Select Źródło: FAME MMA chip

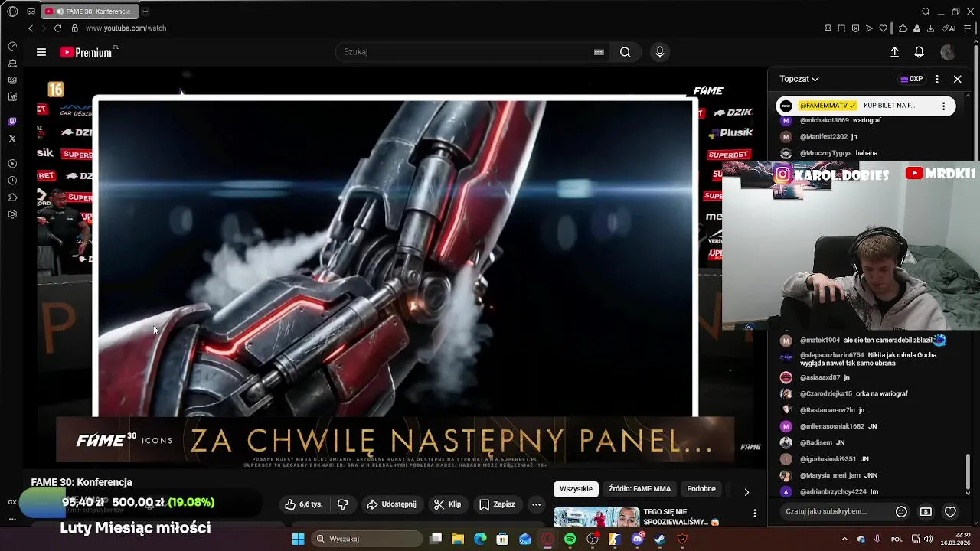(639, 489)
